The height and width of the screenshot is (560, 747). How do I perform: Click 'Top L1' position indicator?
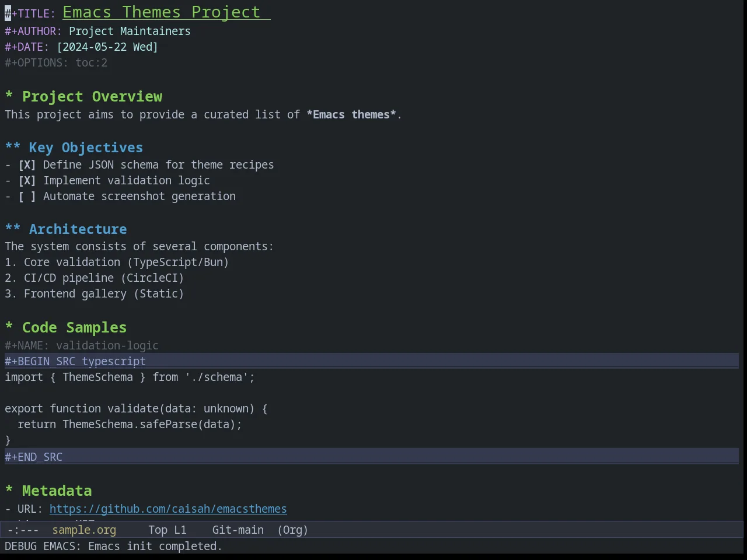(167, 530)
